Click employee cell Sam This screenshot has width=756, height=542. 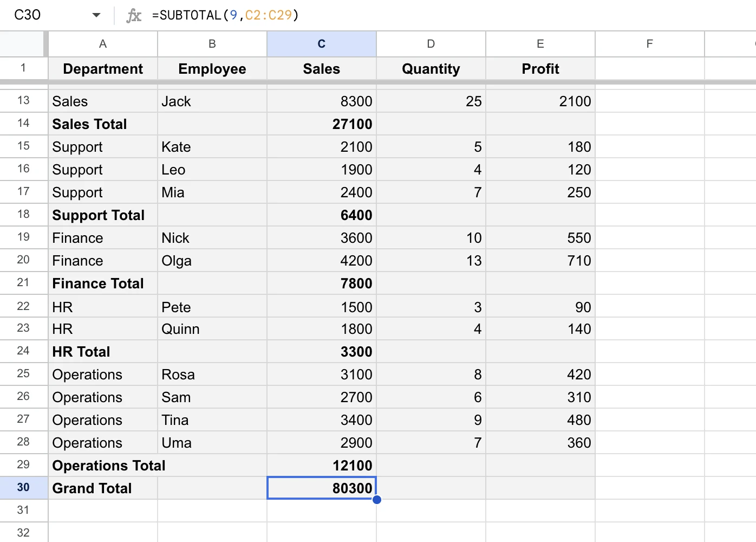point(212,397)
